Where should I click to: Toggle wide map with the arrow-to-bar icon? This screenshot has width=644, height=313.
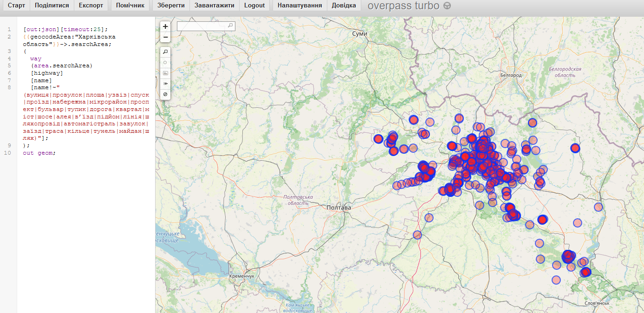pyautogui.click(x=165, y=84)
